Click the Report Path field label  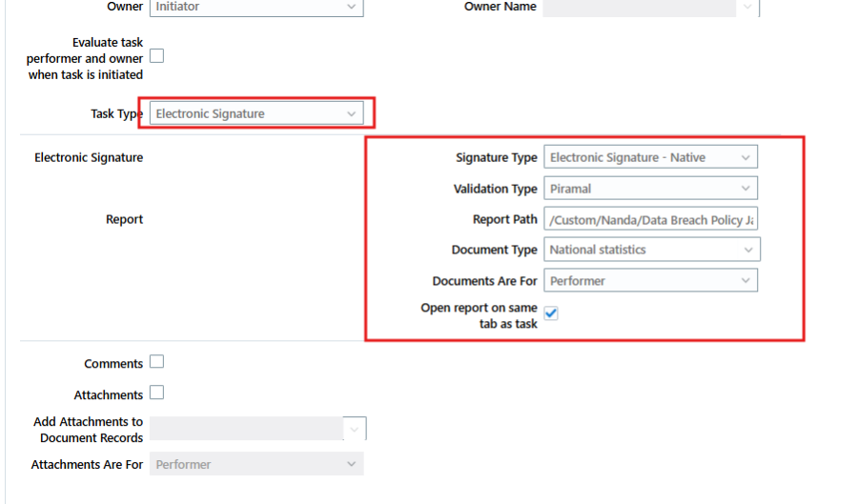click(505, 219)
